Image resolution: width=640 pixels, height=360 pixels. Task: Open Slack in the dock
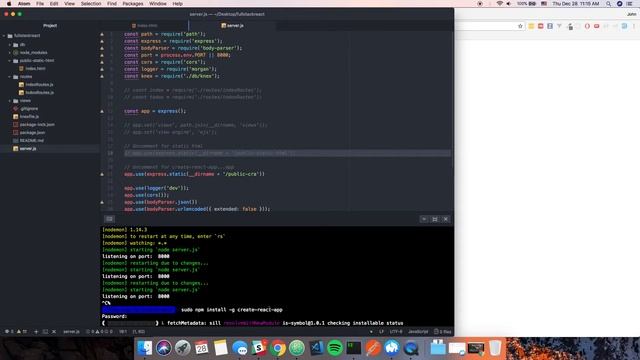(258, 348)
